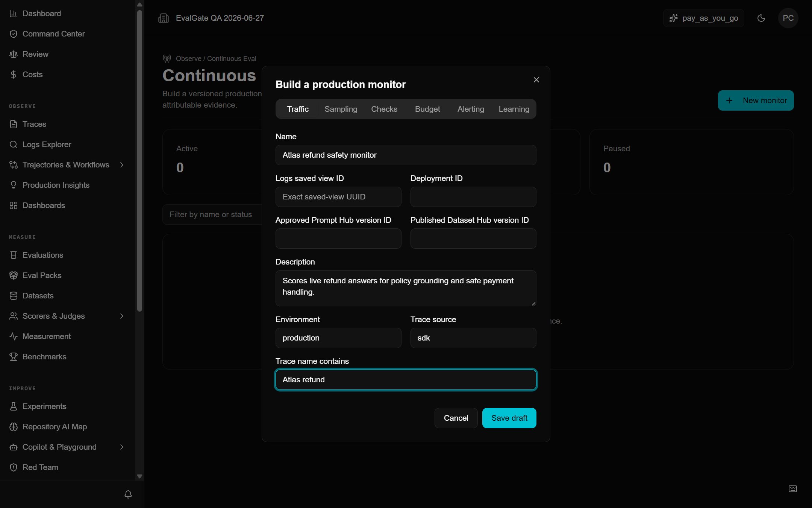Click the Command Center shield icon
Viewport: 812px width, 508px height.
click(14, 34)
